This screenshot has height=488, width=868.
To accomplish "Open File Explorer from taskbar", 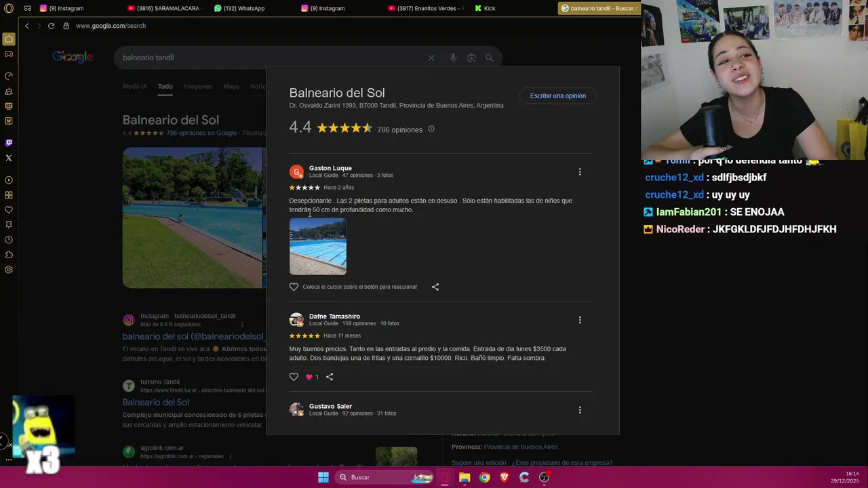I will pos(465,477).
